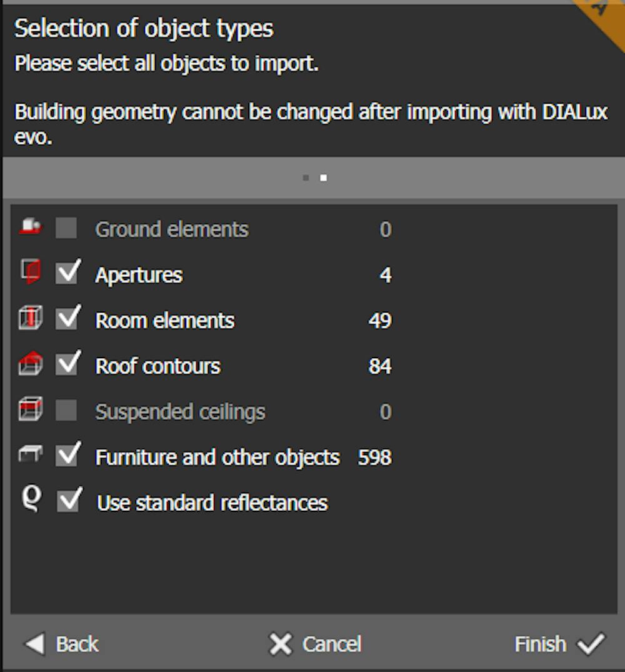Click the Finish checkmark icon

591,643
